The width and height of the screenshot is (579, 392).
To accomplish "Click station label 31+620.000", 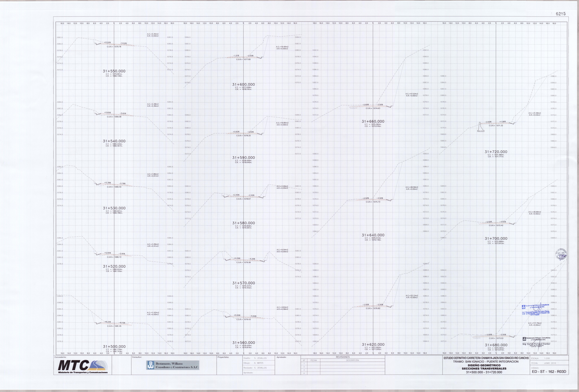I will [373, 345].
